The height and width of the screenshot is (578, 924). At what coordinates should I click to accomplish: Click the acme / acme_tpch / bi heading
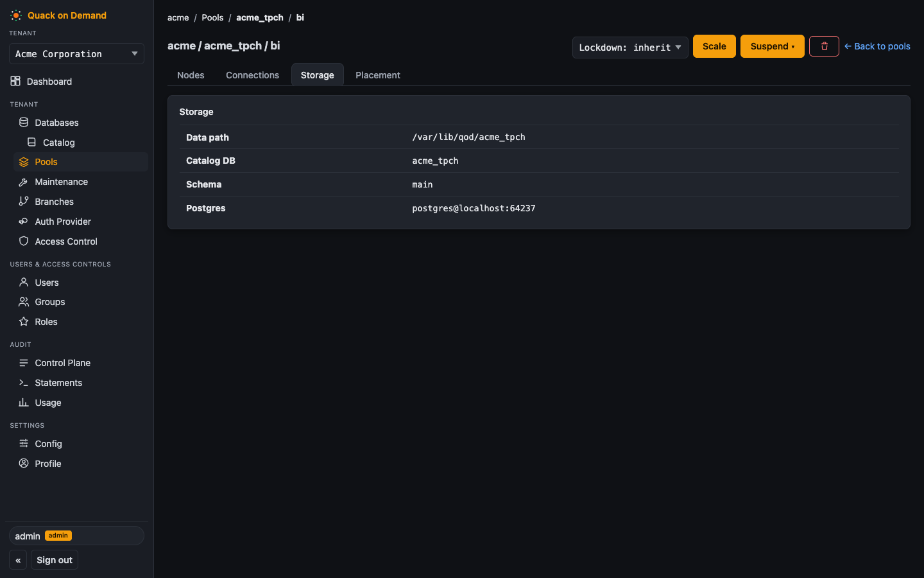(224, 46)
